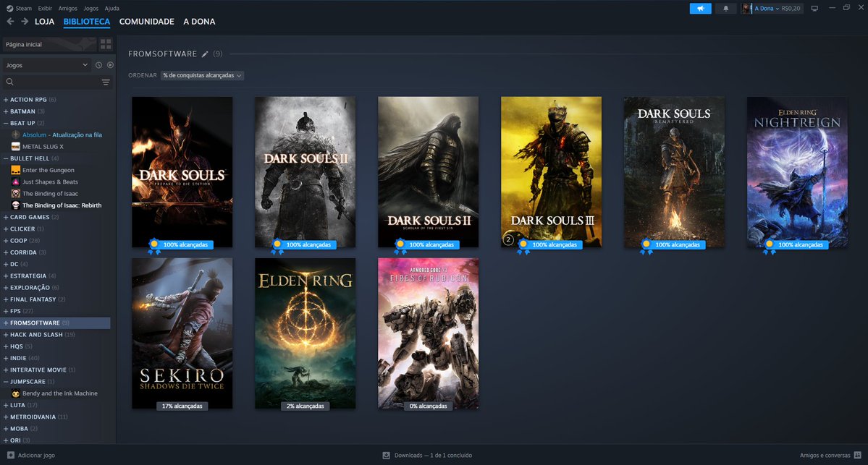Click the Add game plus icon
Screen dimensions: 868x465
click(11, 455)
